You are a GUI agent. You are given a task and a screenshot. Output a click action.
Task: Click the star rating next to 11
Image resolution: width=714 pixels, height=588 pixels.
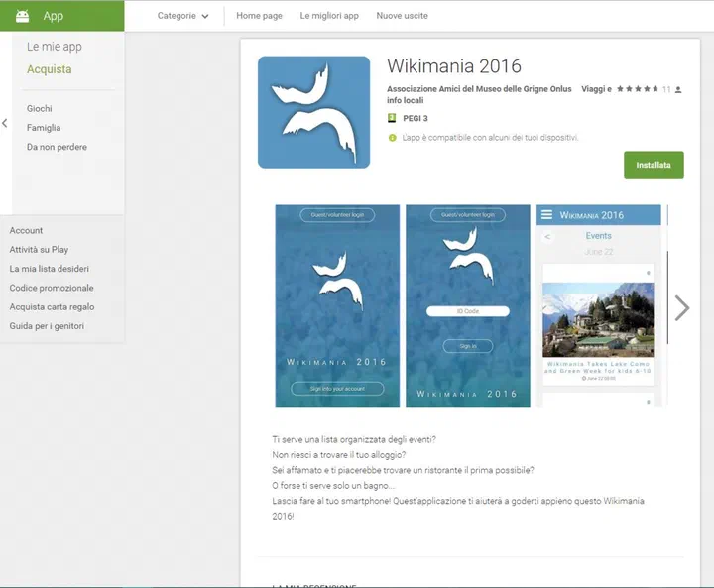point(638,89)
